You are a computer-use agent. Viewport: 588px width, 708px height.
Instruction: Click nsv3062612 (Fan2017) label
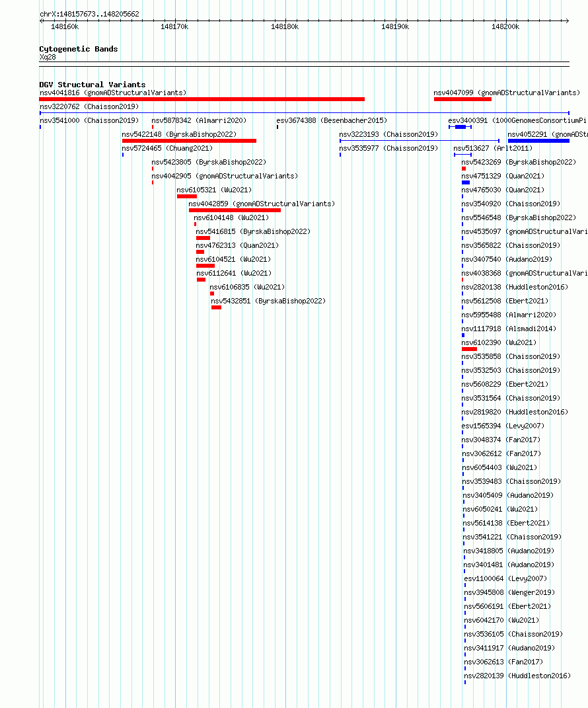(x=502, y=453)
